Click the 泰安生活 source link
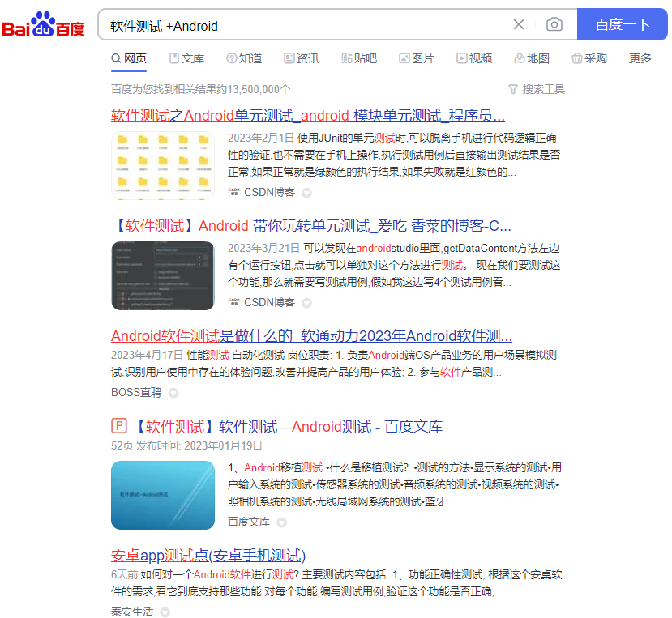Screen dimensions: 672x618 (132, 612)
